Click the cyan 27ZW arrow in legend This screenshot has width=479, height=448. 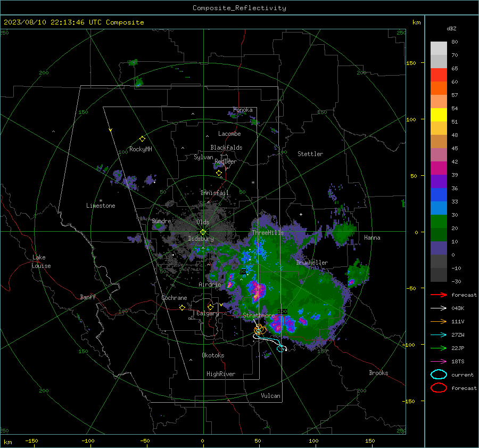[439, 335]
